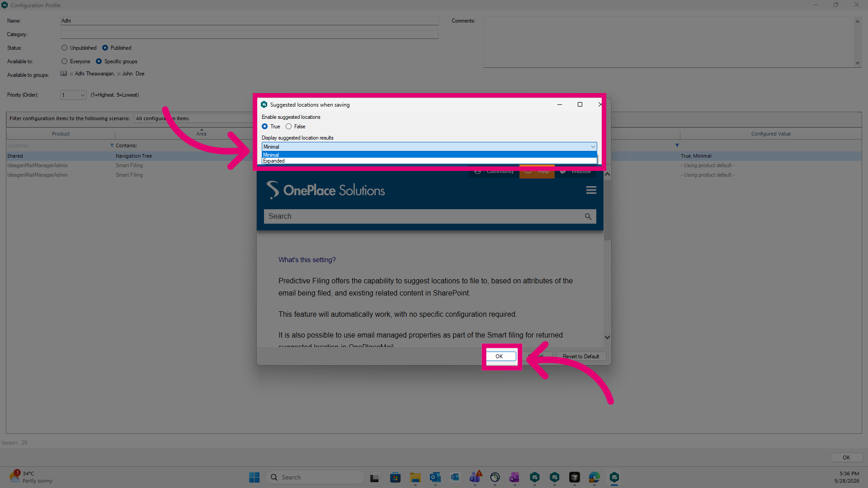The image size is (868, 488).
Task: Open the Community tab on help page
Action: 494,172
